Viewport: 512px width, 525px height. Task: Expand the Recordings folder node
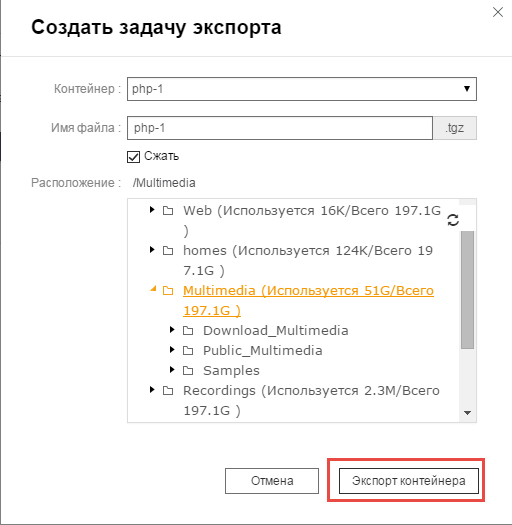152,389
